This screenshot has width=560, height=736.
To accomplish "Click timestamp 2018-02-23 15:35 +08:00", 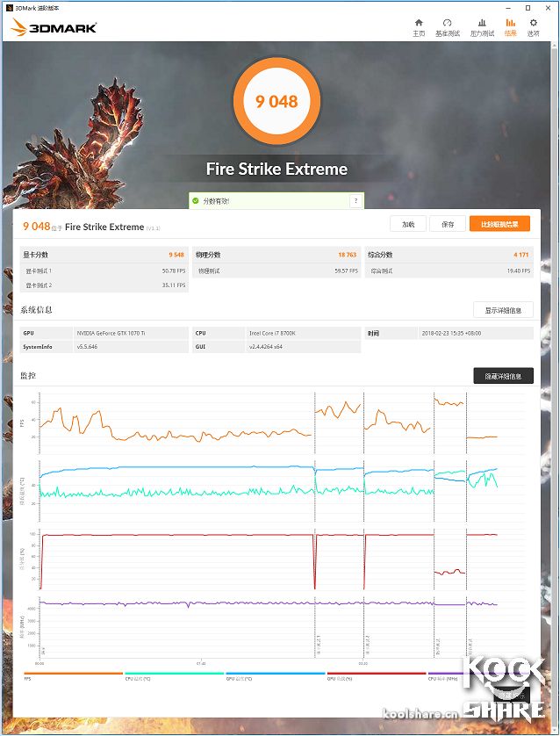I will pyautogui.click(x=451, y=333).
